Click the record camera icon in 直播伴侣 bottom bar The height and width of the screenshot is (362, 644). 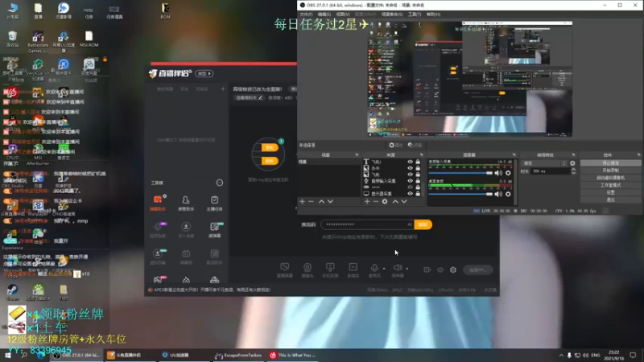coord(427,269)
